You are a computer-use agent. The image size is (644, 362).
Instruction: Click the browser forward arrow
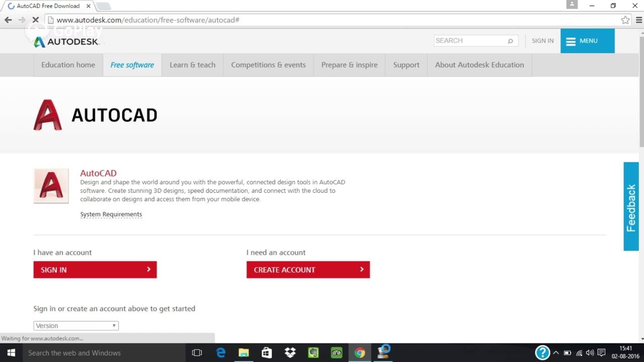pyautogui.click(x=22, y=20)
